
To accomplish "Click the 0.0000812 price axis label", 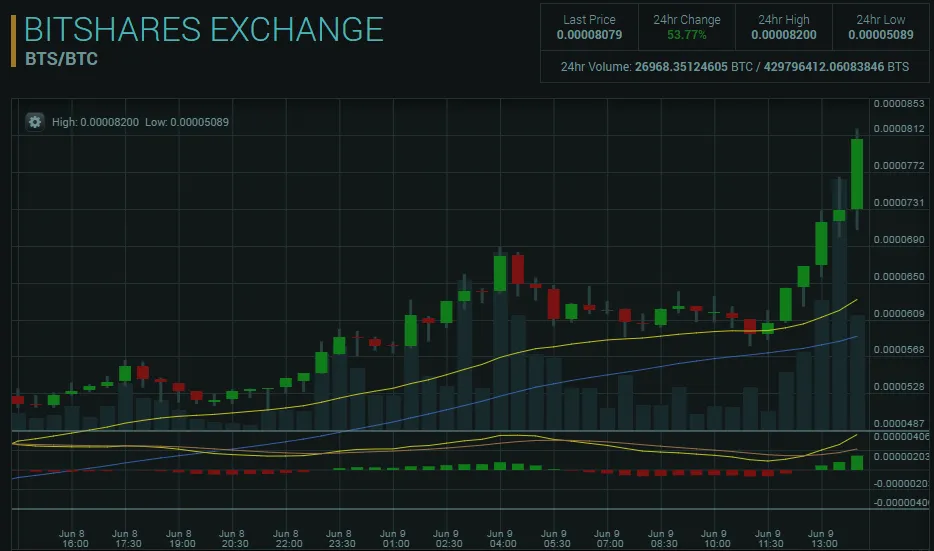I will pyautogui.click(x=899, y=129).
